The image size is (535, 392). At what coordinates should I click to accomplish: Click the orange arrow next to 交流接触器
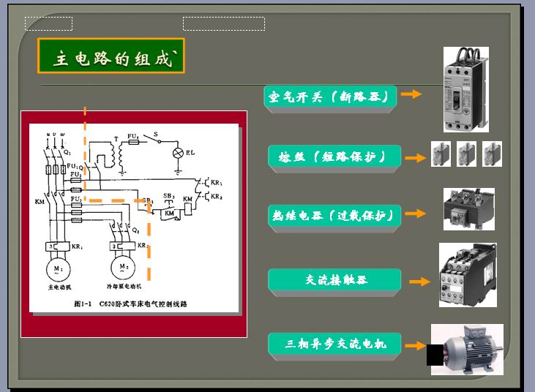(x=419, y=281)
